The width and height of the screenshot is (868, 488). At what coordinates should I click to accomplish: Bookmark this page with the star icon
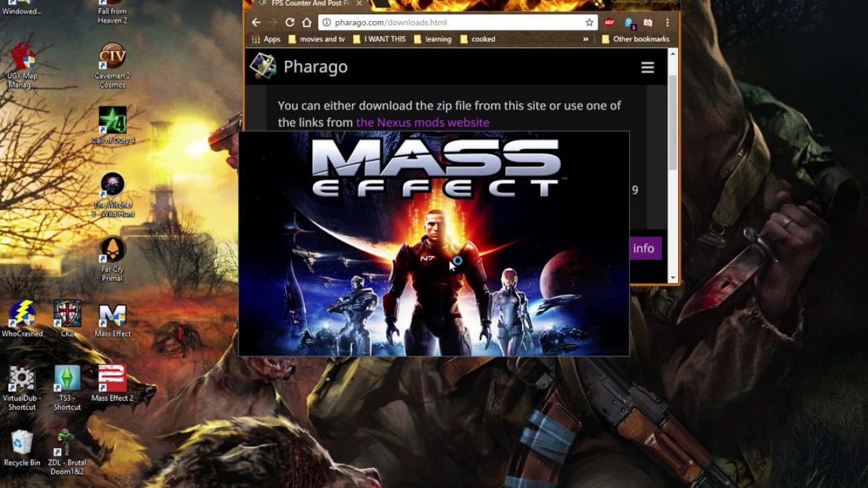pos(589,22)
